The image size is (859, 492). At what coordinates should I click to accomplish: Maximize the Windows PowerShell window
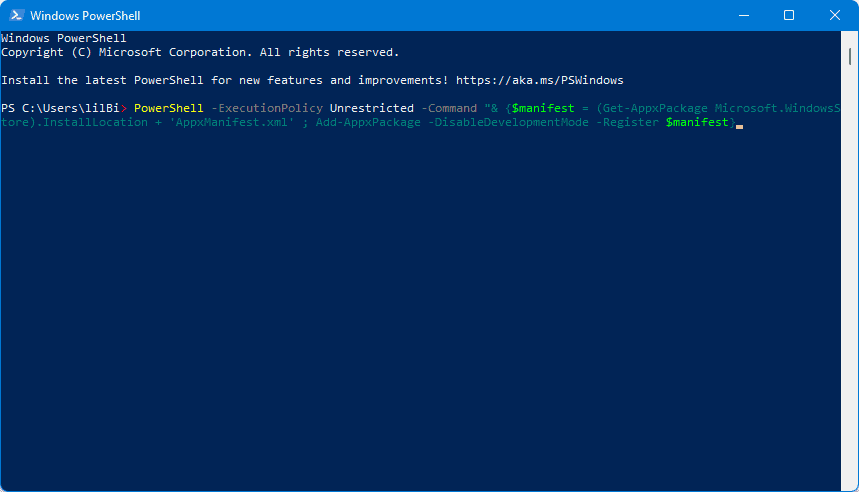(789, 15)
